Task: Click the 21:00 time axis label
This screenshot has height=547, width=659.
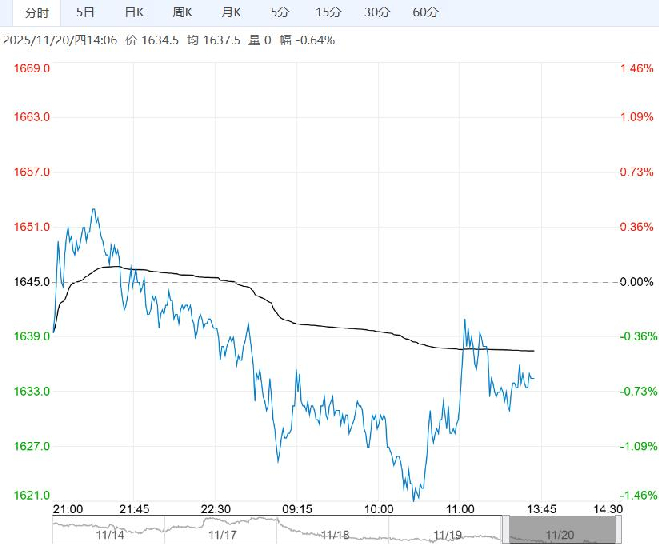Action: tap(68, 509)
